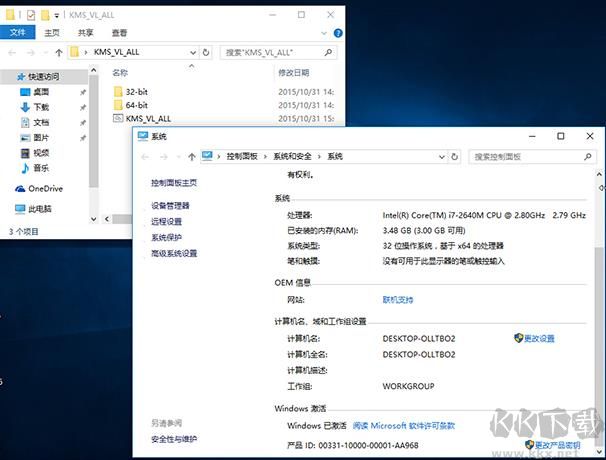Open 控制面板主页 link
The height and width of the screenshot is (460, 606).
click(174, 183)
